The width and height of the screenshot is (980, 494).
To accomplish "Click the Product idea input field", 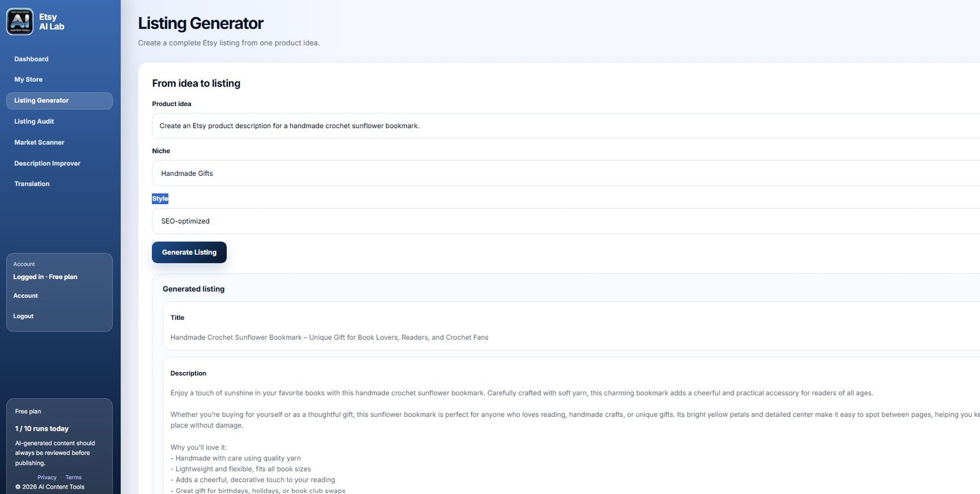I will pyautogui.click(x=566, y=126).
